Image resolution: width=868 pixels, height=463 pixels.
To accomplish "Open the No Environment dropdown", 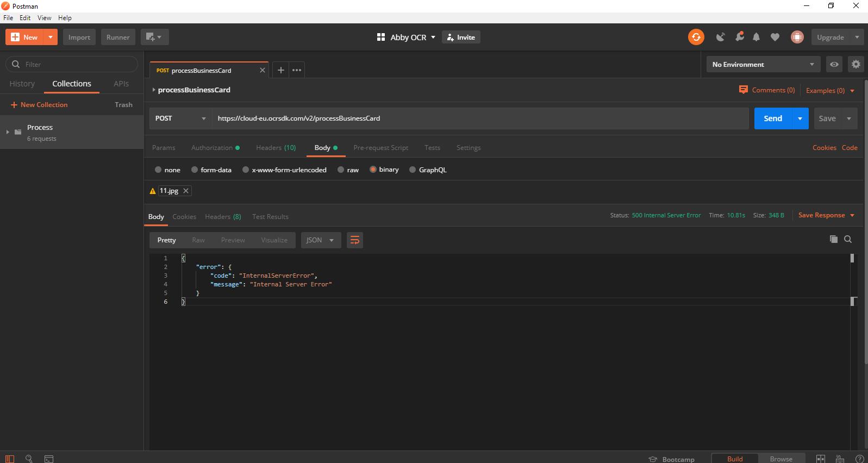I will (x=764, y=64).
